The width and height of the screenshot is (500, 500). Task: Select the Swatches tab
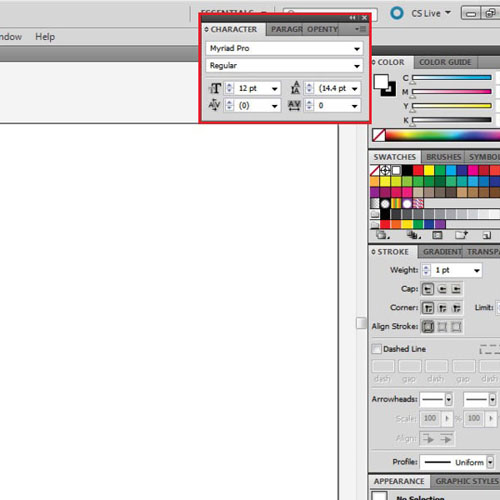(x=394, y=157)
